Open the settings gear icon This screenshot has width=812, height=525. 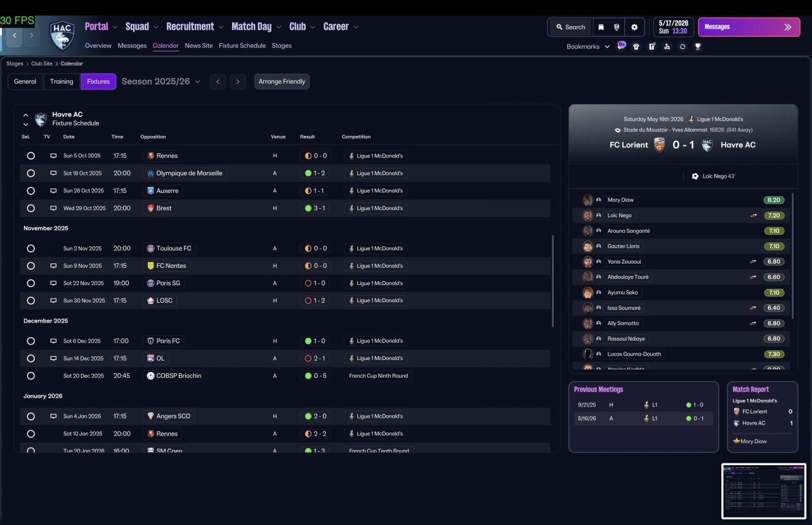[634, 27]
